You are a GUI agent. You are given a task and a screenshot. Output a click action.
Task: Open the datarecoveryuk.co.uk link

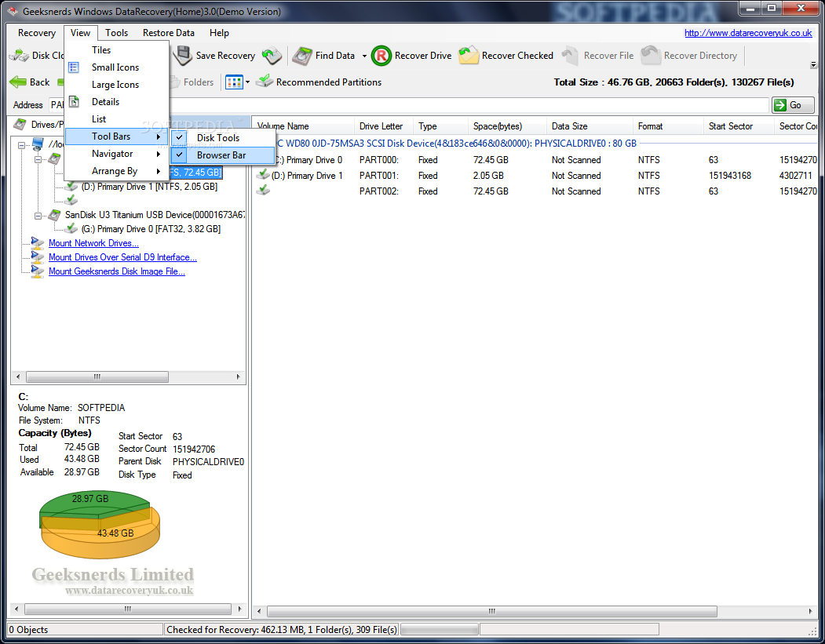coord(747,33)
